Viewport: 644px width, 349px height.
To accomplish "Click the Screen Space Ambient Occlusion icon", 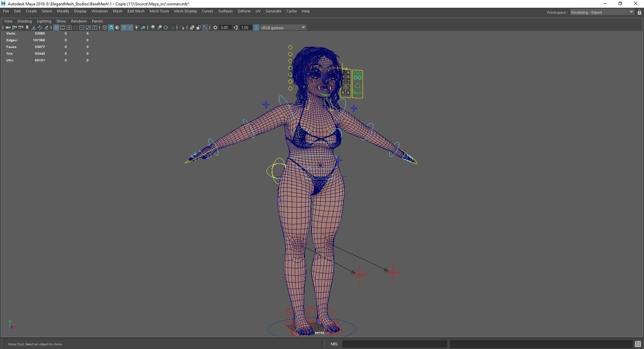I will click(x=153, y=28).
